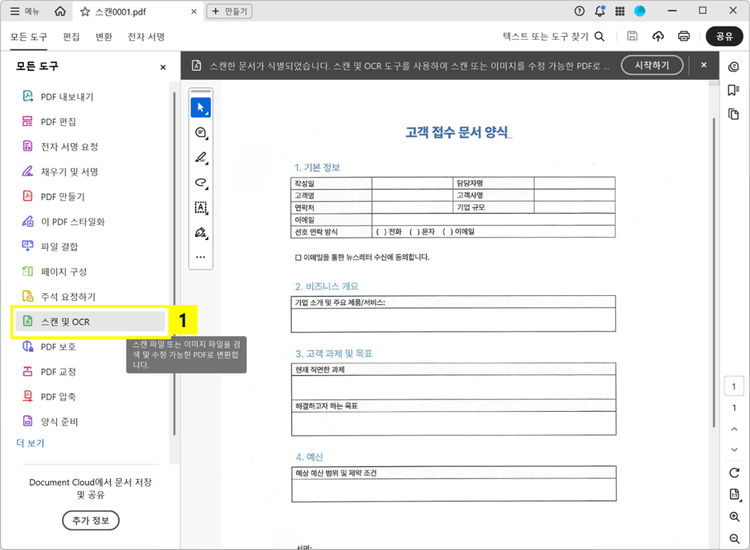Open 스캔 및 OCR tool
The height and width of the screenshot is (550, 750).
click(90, 321)
